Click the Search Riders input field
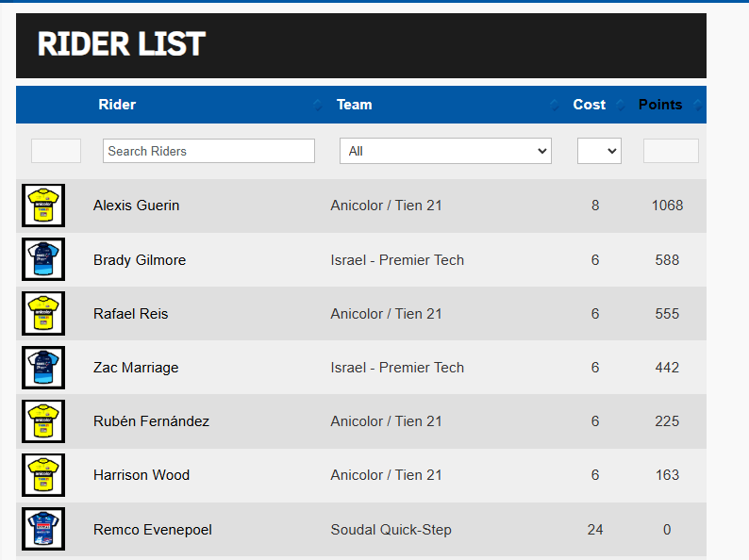 (x=208, y=151)
